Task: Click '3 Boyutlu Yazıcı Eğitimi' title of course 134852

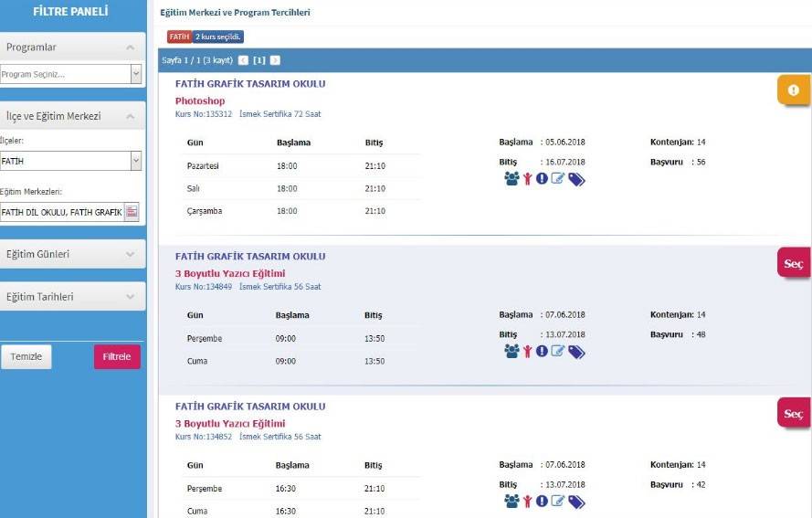Action: (230, 423)
